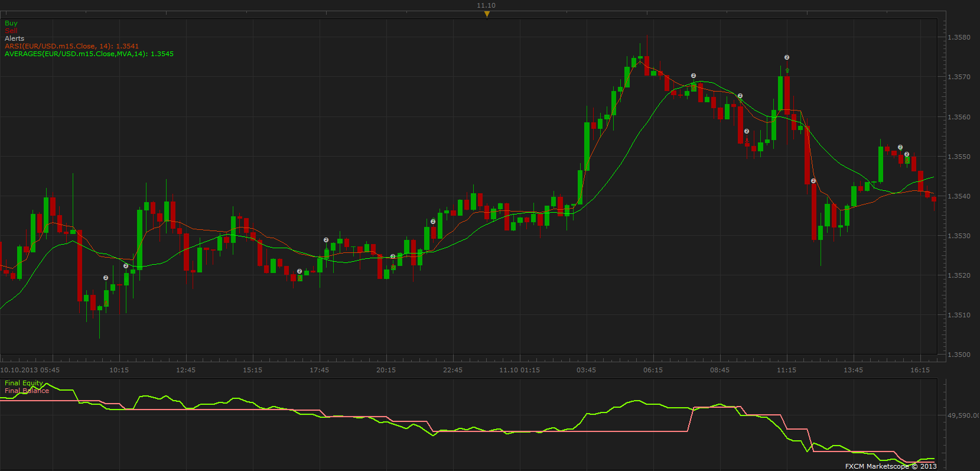
Task: Click the Final Equity legend label
Action: pos(24,383)
